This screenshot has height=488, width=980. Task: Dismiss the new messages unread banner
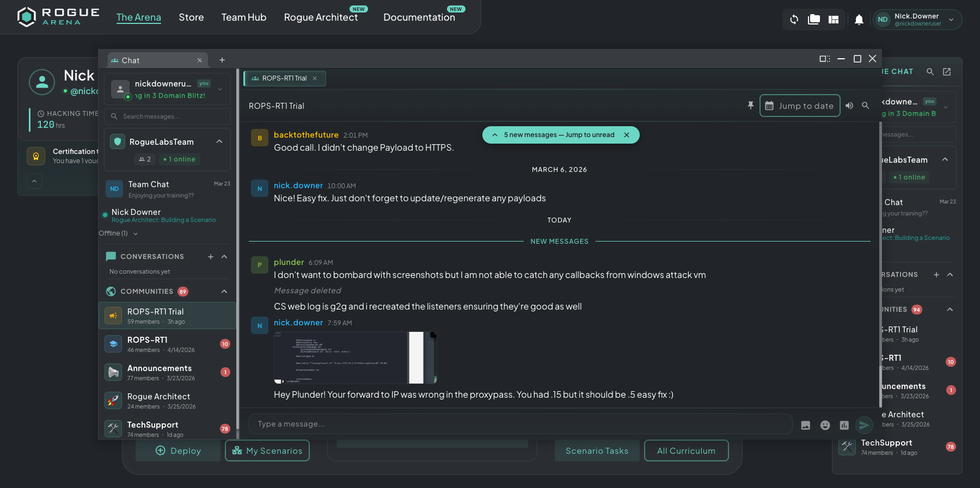tap(627, 135)
